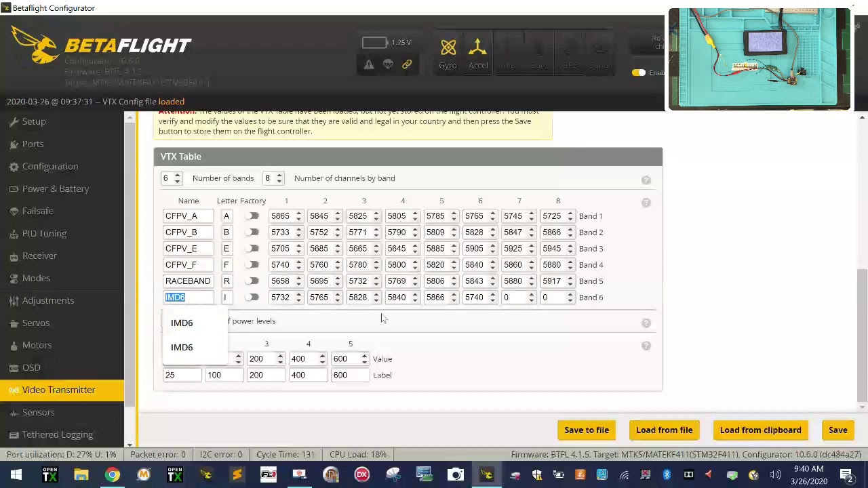This screenshot has height=488, width=868.
Task: Open help icon beside band table header
Action: (646, 202)
